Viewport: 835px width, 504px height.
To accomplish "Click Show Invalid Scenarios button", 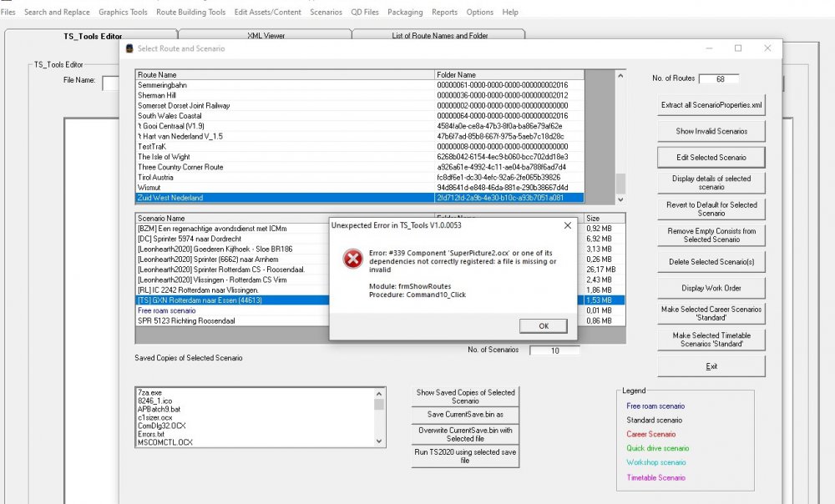I will [x=711, y=131].
